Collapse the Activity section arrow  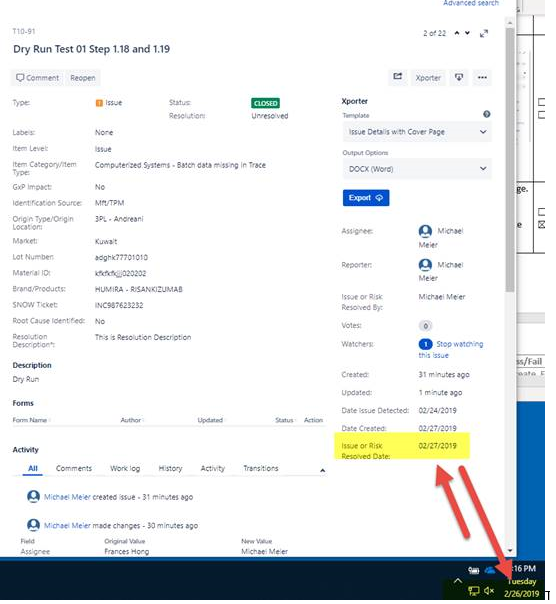323,470
